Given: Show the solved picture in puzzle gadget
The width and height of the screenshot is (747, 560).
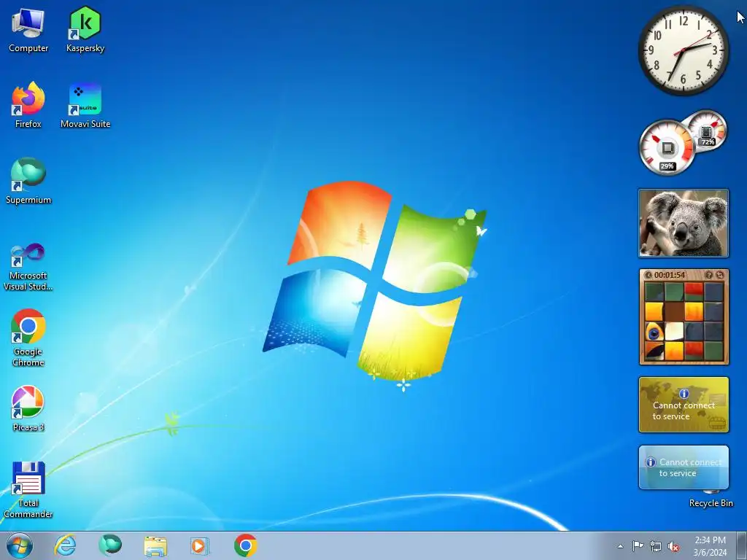Looking at the screenshot, I should 709,275.
